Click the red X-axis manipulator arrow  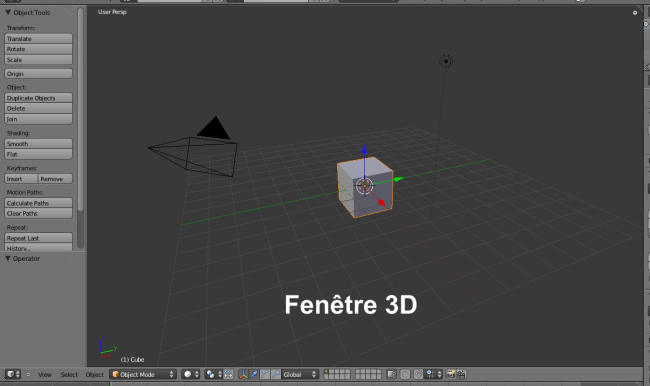(x=382, y=203)
